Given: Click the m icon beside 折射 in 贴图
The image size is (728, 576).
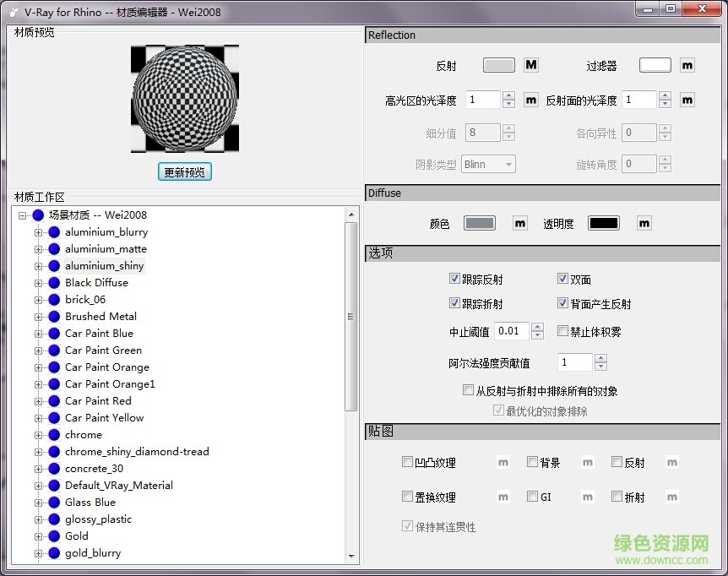Looking at the screenshot, I should tap(672, 497).
